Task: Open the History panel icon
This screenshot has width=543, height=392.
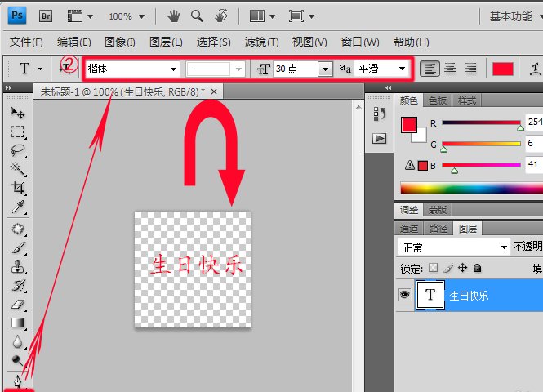Action: (x=379, y=114)
